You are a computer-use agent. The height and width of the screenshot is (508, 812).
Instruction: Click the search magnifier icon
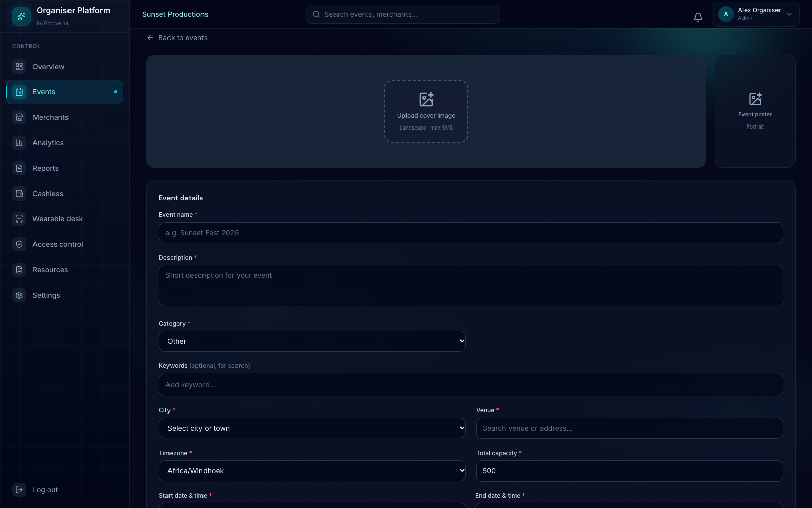coord(316,14)
